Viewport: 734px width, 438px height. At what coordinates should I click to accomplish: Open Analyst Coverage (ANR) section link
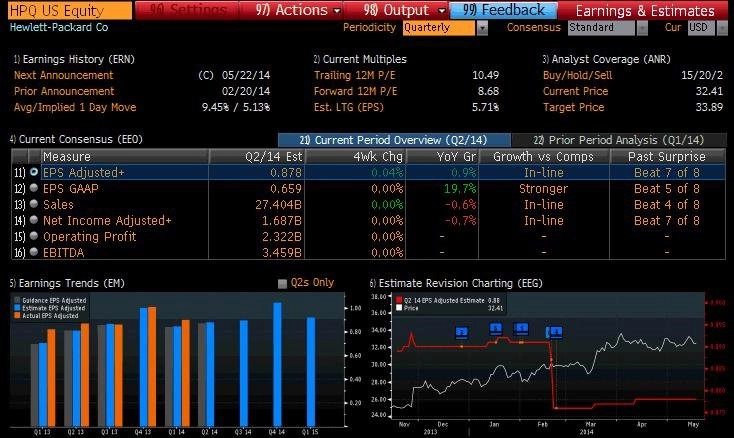point(606,59)
